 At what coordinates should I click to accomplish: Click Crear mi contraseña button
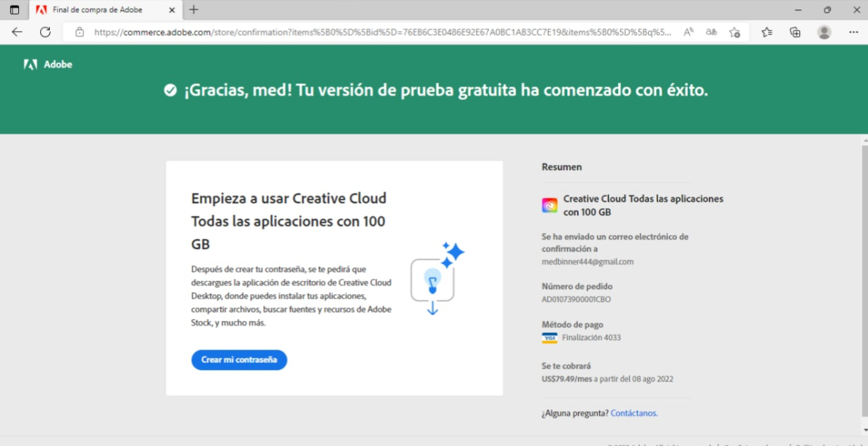click(239, 360)
